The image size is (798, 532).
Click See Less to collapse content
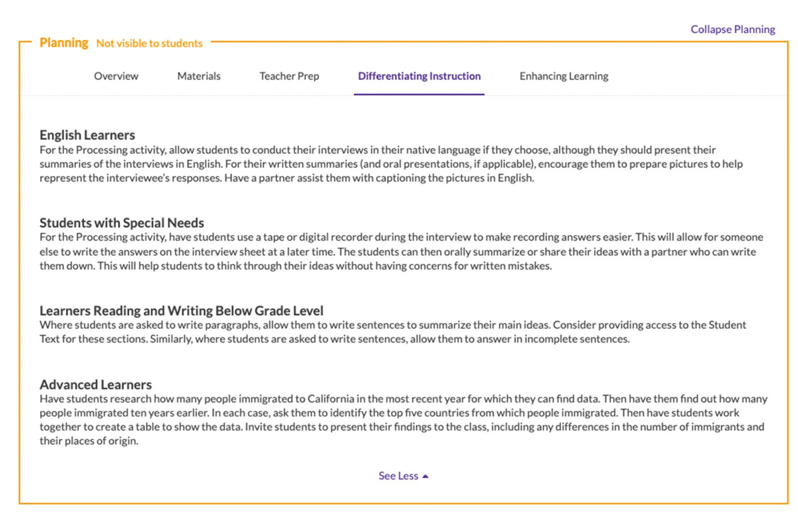[x=398, y=476]
